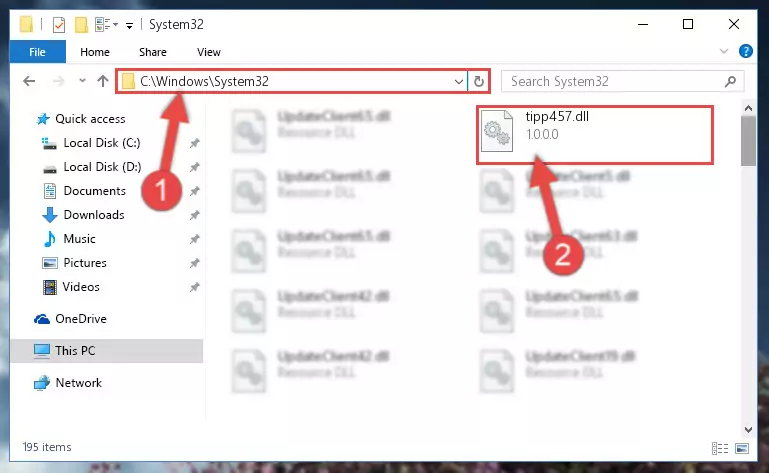Open the View ribbon tab
This screenshot has width=769, height=473.
pyautogui.click(x=208, y=52)
